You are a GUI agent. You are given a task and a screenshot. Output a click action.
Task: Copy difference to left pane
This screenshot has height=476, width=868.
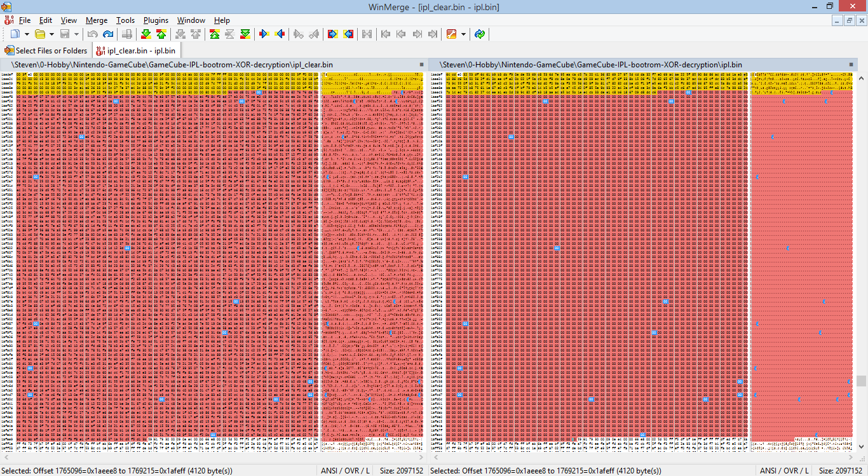pos(280,34)
